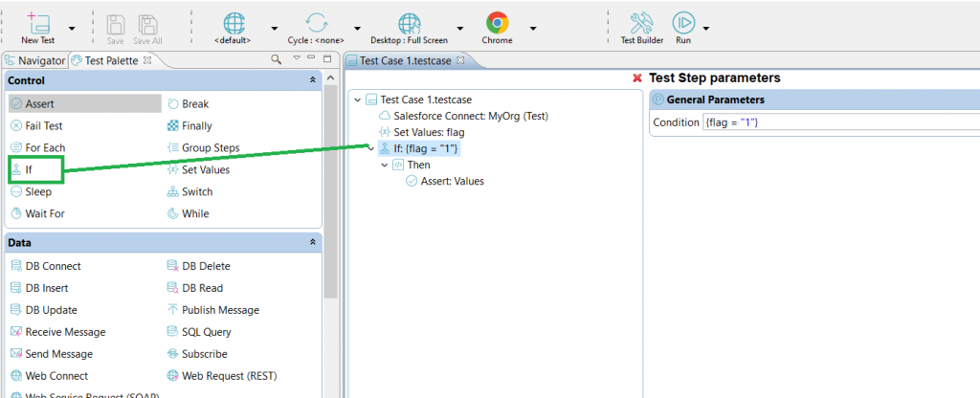This screenshot has width=980, height=398.
Task: Open the Test Builder tool
Action: pyautogui.click(x=641, y=28)
